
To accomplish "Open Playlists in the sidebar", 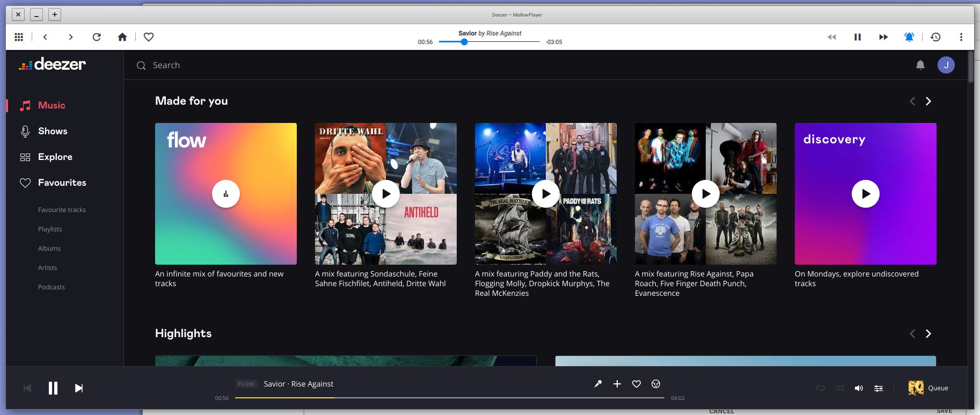I will [x=50, y=229].
